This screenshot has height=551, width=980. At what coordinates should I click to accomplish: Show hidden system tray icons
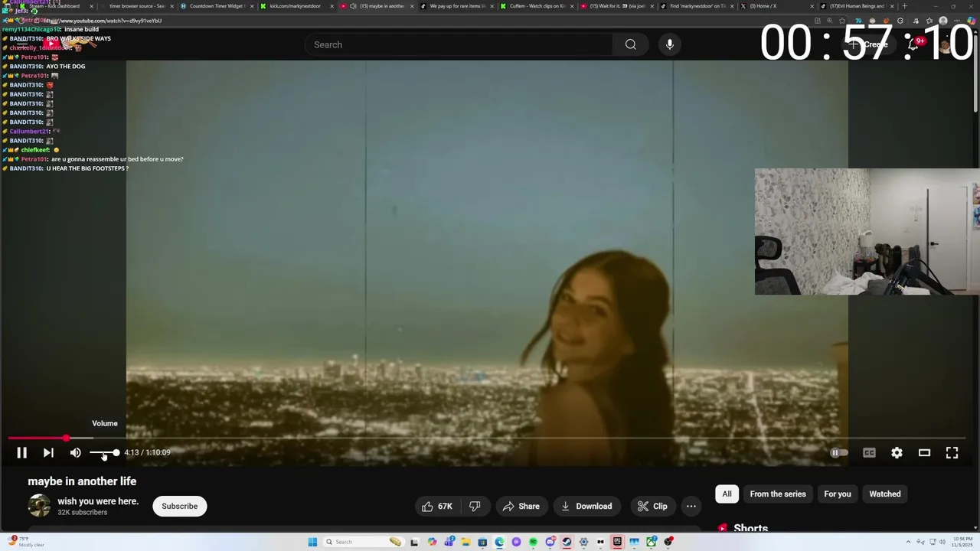click(908, 542)
